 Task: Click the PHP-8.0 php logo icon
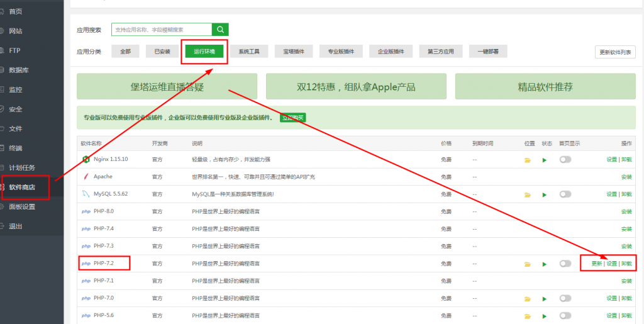[x=86, y=211]
